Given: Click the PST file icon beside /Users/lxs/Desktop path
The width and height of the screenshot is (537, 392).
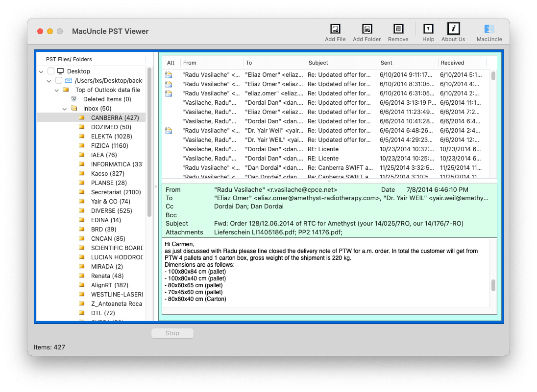Looking at the screenshot, I should pos(69,80).
